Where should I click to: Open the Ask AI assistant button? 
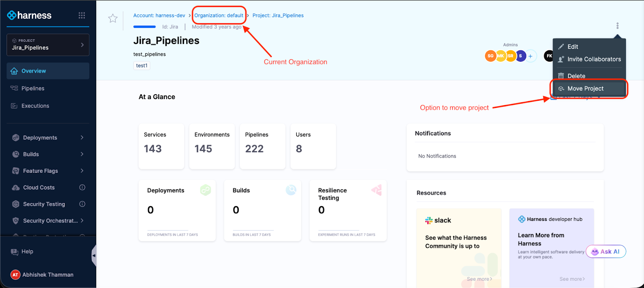606,251
